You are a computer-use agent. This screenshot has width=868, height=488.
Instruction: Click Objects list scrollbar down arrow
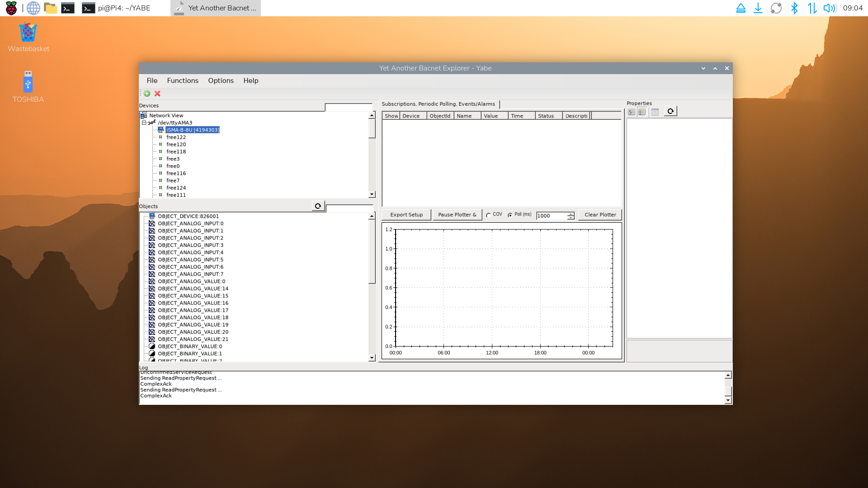coord(372,358)
